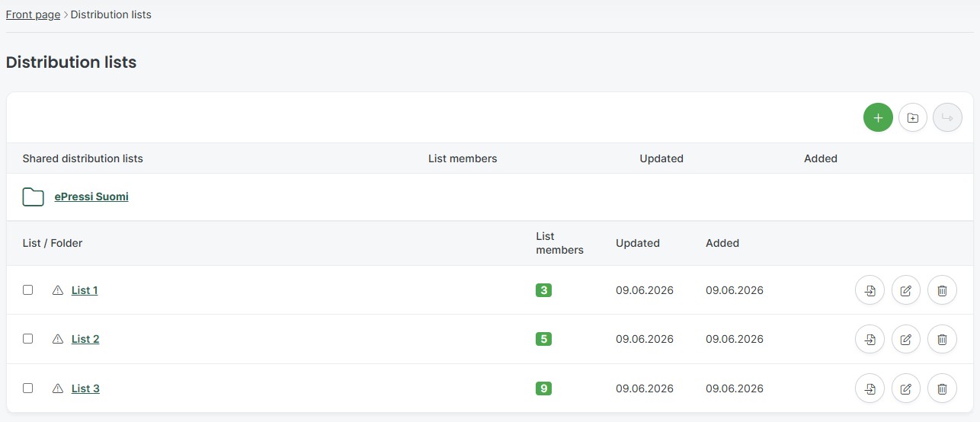Click the green add new list button
The width and height of the screenshot is (980, 422).
(x=878, y=117)
